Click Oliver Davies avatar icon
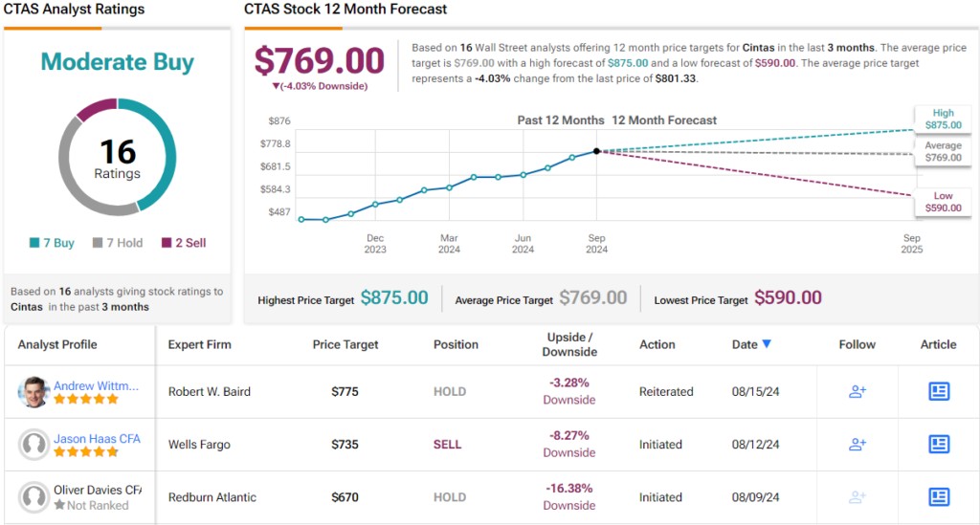This screenshot has width=980, height=525. point(33,497)
